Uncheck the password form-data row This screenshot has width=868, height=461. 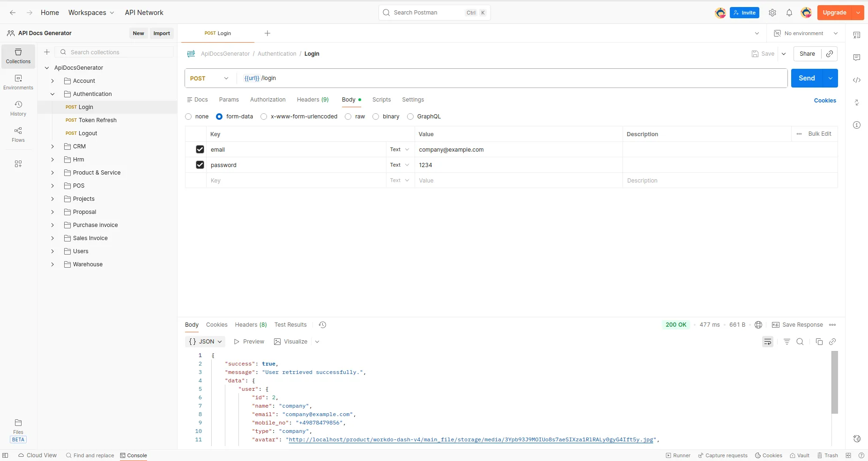(x=200, y=165)
